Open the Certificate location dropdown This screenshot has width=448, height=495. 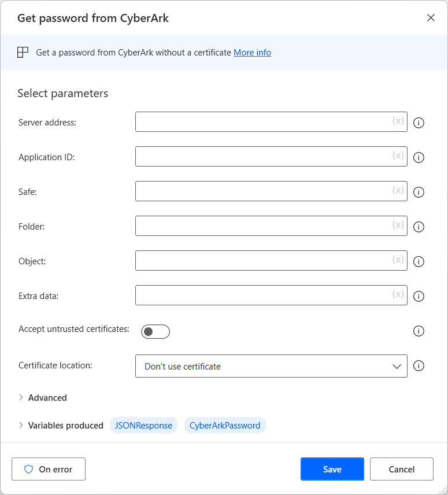pyautogui.click(x=397, y=366)
